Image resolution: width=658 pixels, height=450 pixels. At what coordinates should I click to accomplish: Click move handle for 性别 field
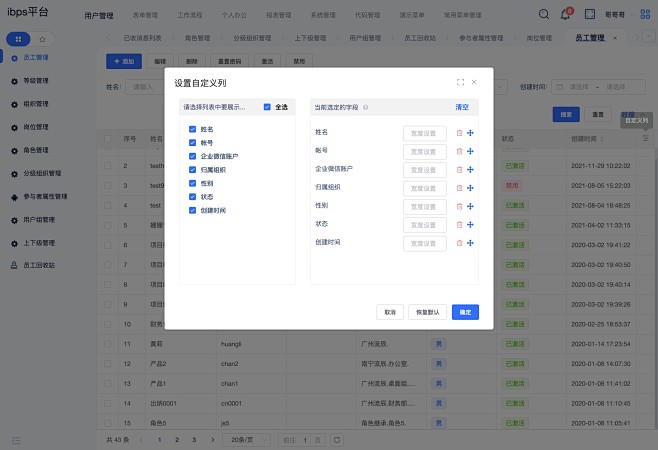point(470,207)
